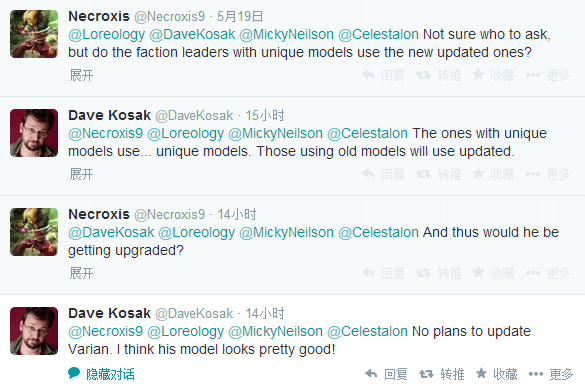Retweet Dave Kosak's unique models tweet

point(439,174)
